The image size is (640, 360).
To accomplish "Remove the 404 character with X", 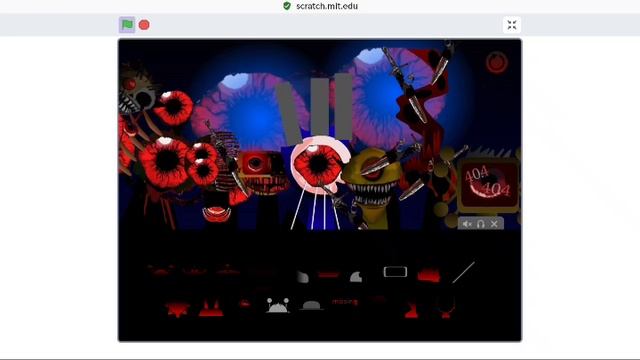I will (x=494, y=224).
